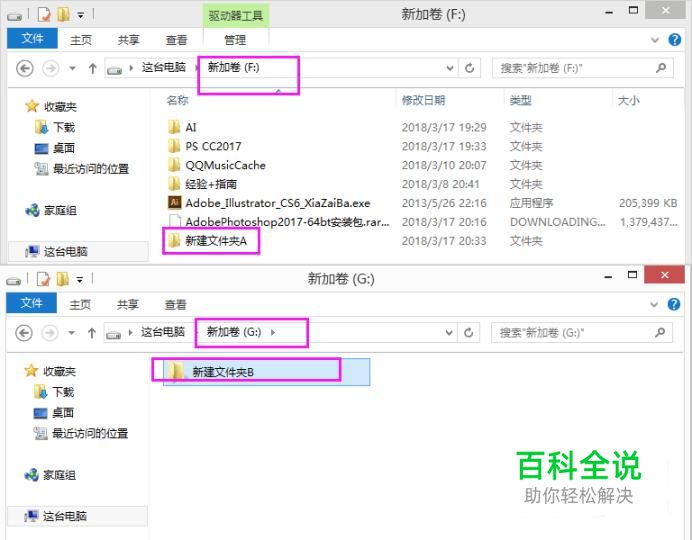Sort by 大小 column
This screenshot has height=540, width=692.
[x=628, y=100]
